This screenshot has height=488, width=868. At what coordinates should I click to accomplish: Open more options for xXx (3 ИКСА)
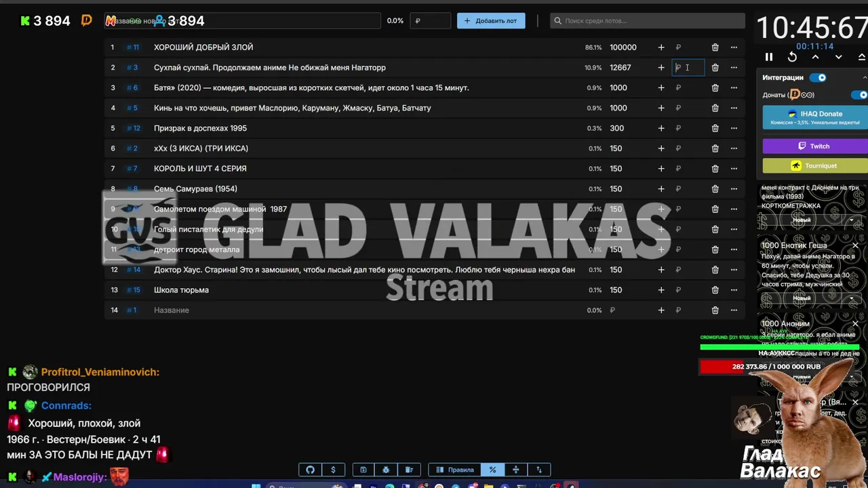click(x=734, y=148)
